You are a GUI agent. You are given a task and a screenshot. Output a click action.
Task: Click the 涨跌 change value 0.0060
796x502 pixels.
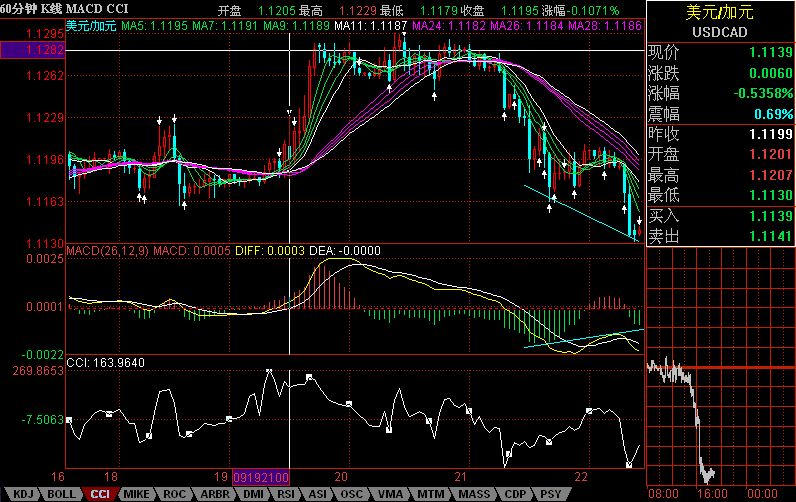771,73
